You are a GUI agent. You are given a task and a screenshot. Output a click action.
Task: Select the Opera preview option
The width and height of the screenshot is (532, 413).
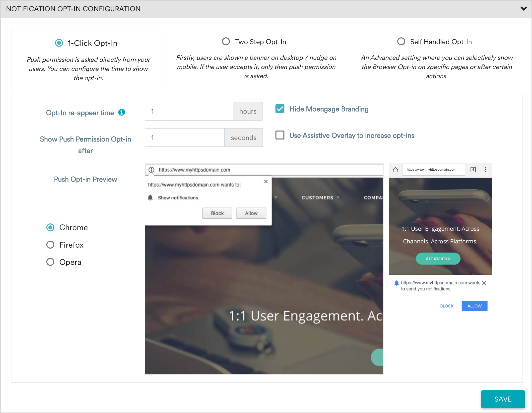point(50,262)
